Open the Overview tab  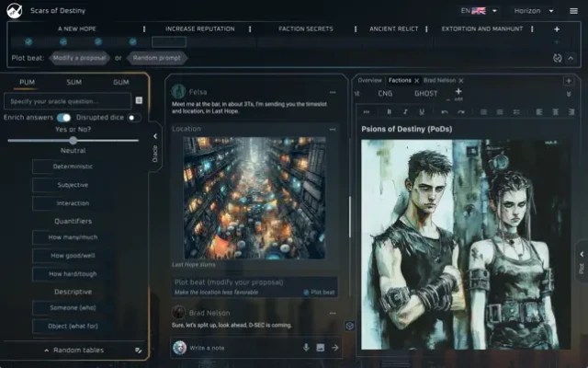pos(369,81)
